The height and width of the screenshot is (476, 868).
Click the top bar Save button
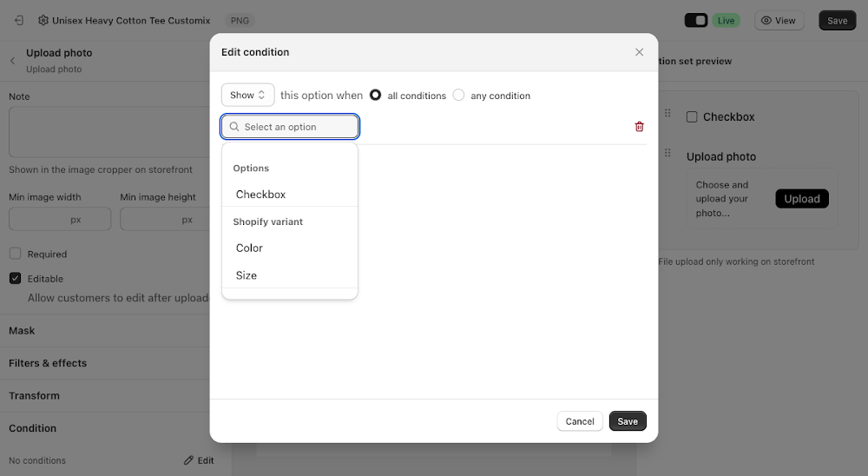pos(837,21)
